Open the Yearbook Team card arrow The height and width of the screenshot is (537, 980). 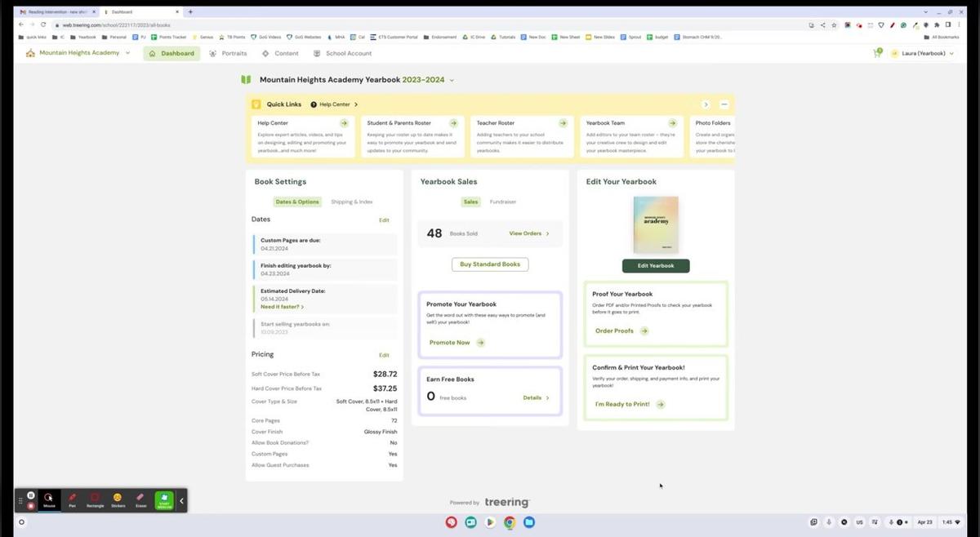[672, 123]
